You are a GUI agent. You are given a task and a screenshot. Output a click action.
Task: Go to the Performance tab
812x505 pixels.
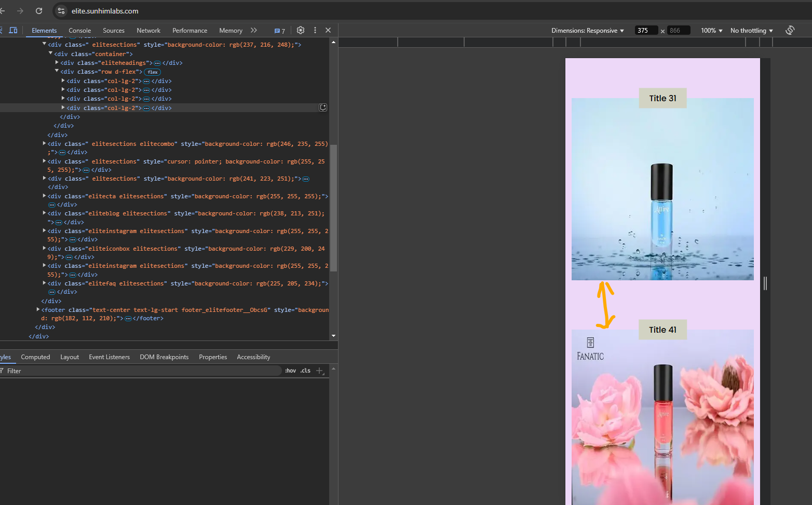coord(190,31)
